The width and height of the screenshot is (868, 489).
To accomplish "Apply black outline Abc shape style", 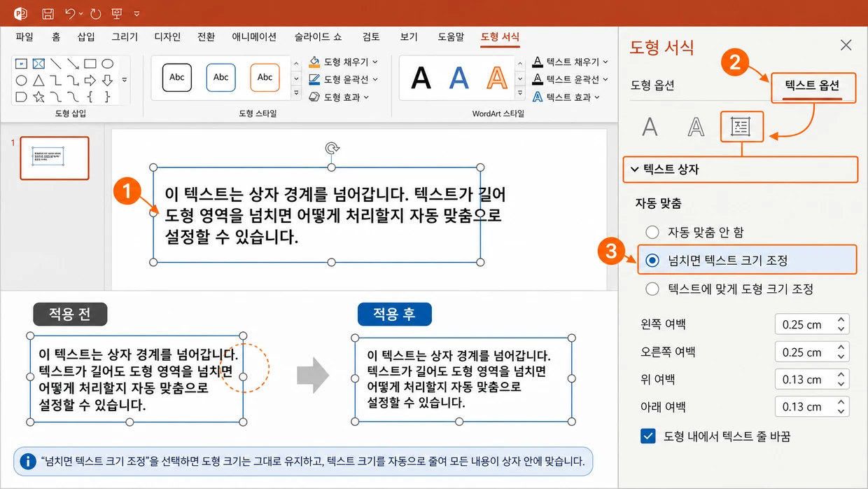I will (x=176, y=78).
